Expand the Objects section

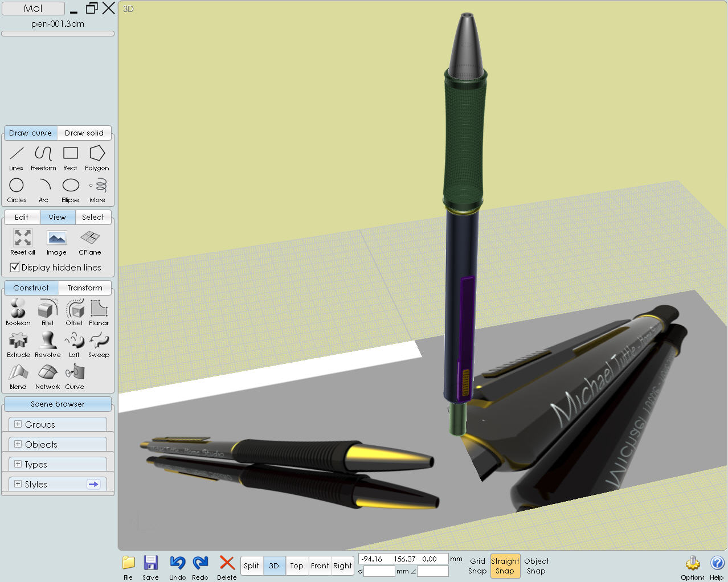18,444
